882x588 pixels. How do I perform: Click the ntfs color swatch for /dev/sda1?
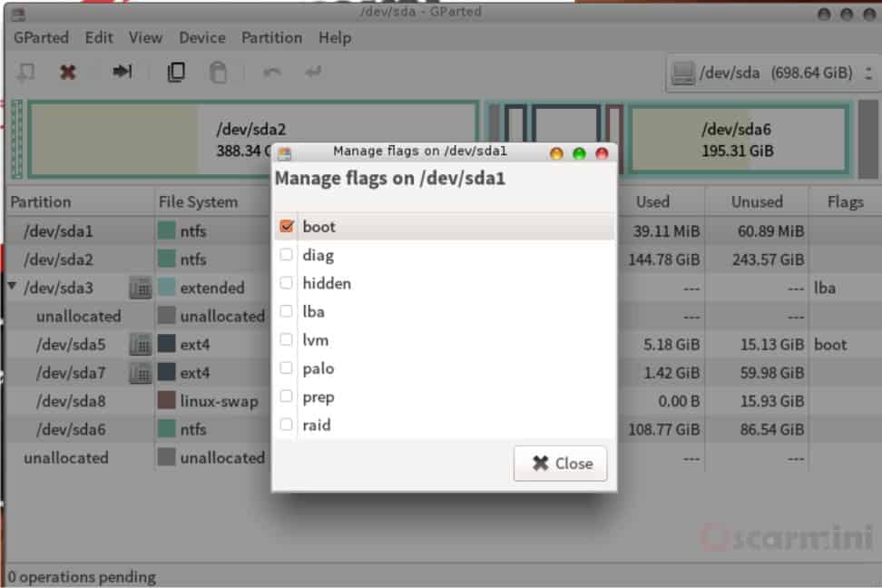166,231
